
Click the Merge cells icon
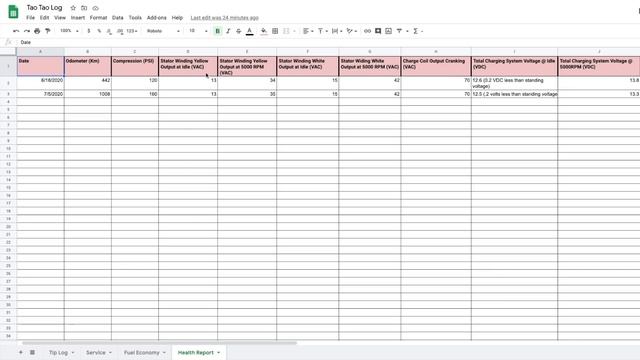coord(286,31)
